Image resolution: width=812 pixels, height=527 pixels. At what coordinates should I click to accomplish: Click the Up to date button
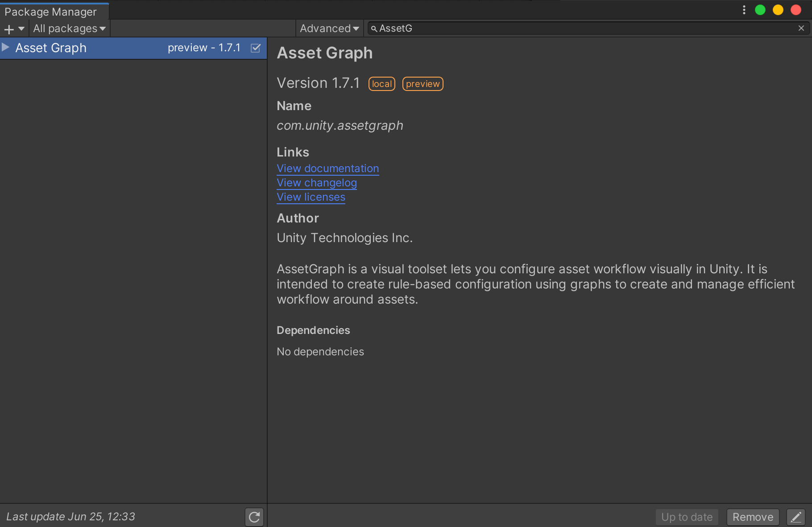pos(687,517)
